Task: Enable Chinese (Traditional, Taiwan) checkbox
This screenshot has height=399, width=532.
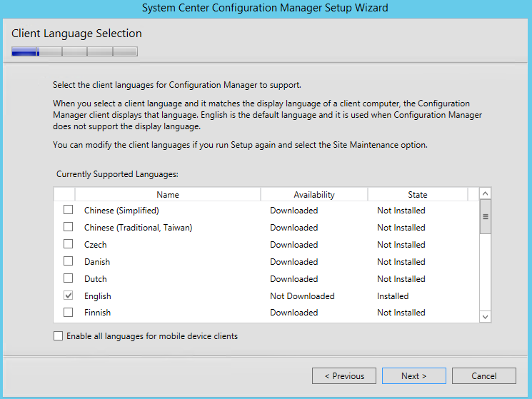Action: click(69, 227)
